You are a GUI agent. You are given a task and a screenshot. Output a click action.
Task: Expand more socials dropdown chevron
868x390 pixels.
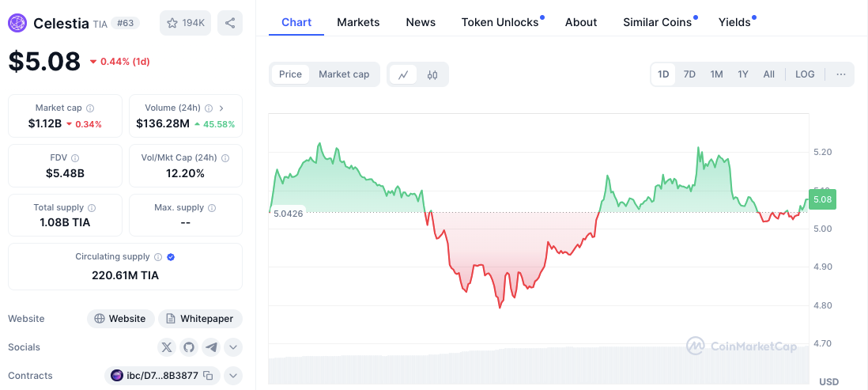233,347
